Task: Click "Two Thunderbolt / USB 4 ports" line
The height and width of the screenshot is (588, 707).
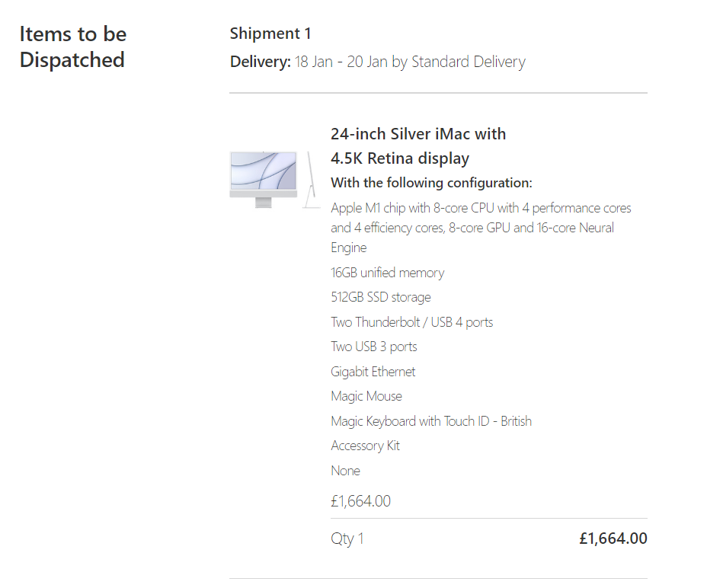Action: (411, 322)
